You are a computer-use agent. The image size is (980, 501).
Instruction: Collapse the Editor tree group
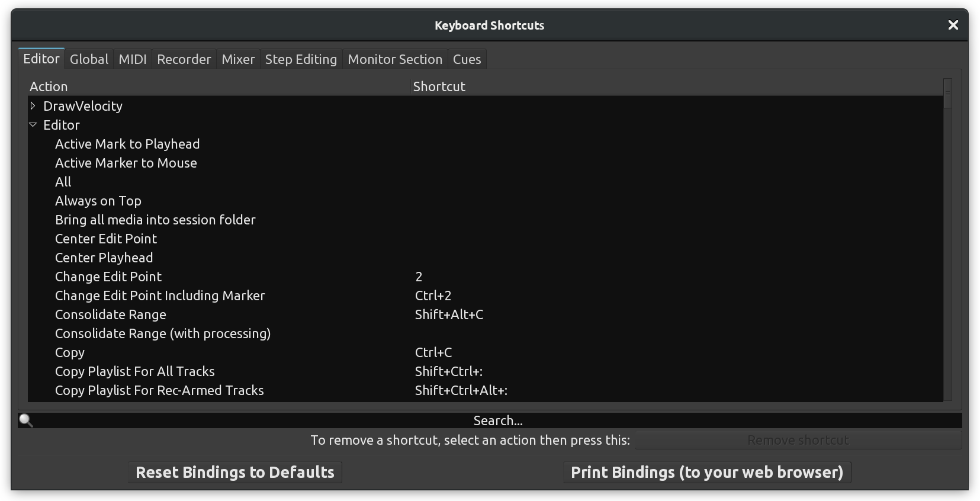[33, 125]
